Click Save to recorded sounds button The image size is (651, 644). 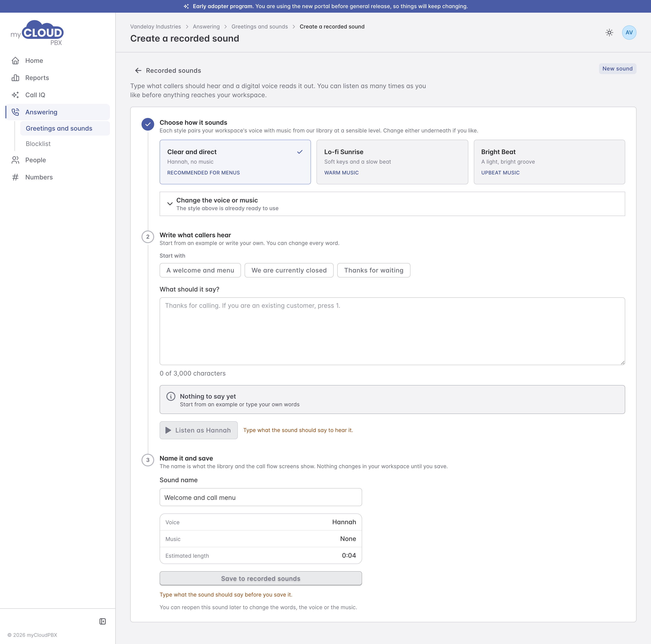coord(261,579)
